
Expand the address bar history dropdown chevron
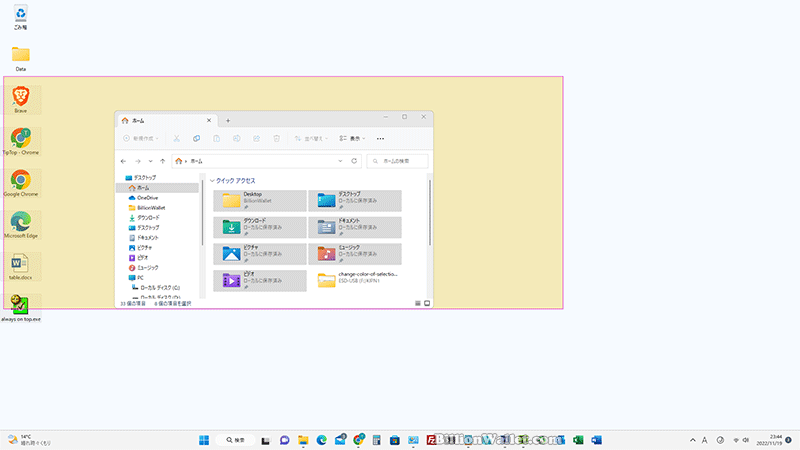(340, 161)
